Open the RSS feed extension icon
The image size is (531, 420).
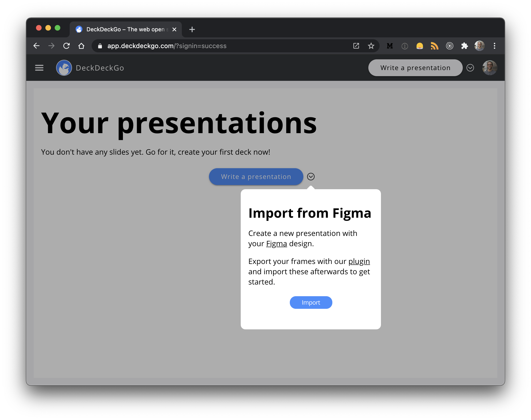click(434, 46)
